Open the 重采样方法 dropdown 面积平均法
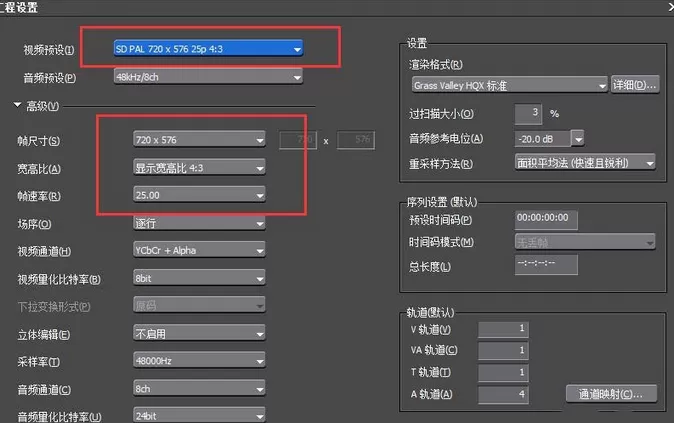 click(585, 162)
